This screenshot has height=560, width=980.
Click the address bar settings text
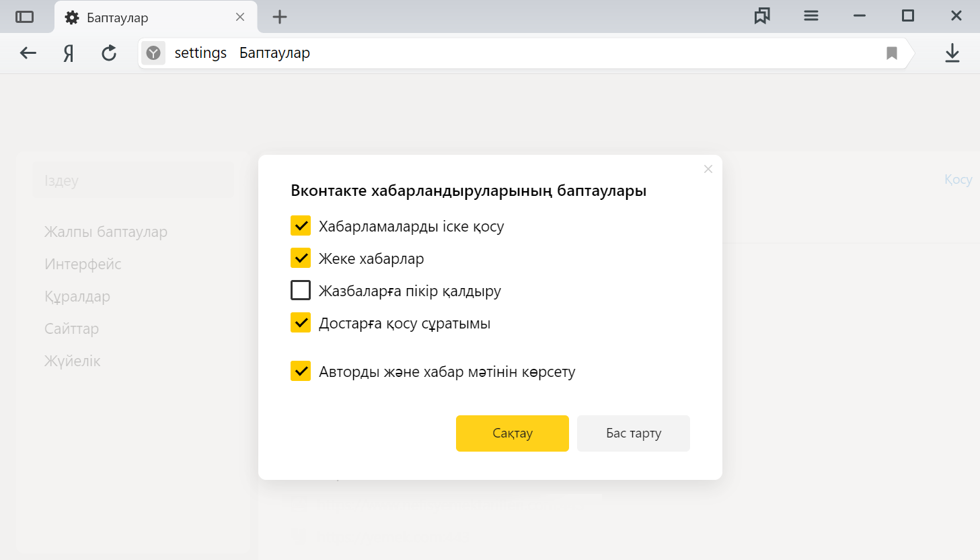(x=200, y=53)
